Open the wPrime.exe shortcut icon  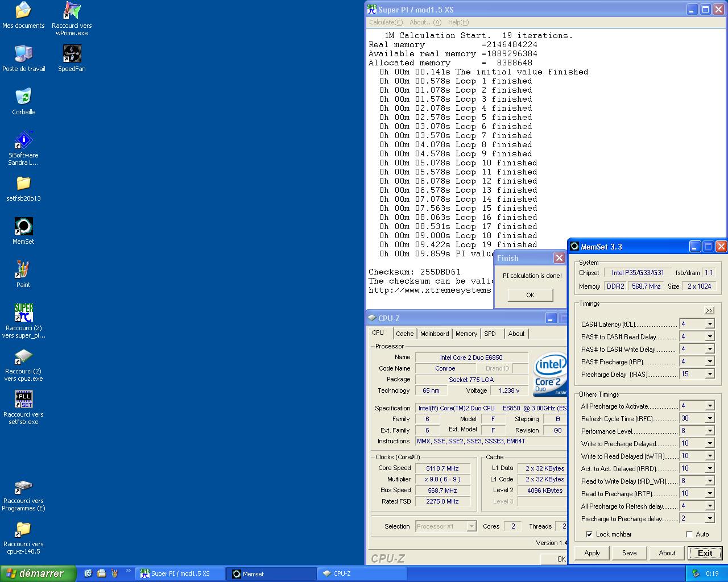(72, 10)
